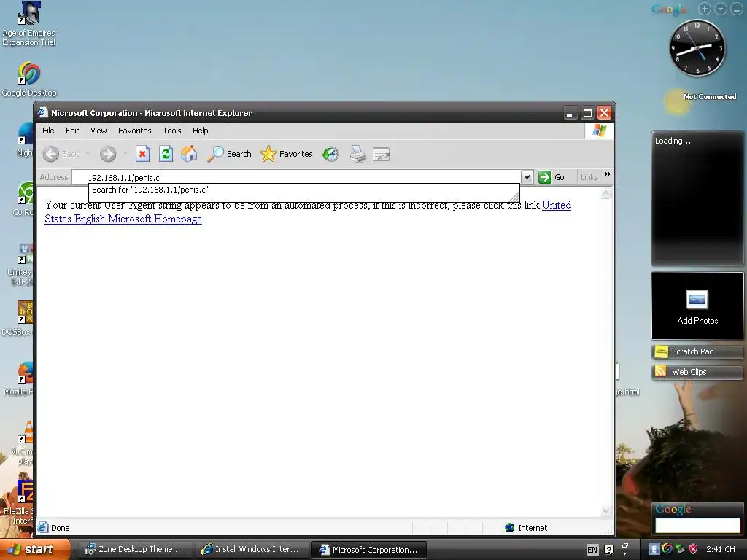
Task: Click the Microsoft Corporation taskbar button
Action: (369, 550)
